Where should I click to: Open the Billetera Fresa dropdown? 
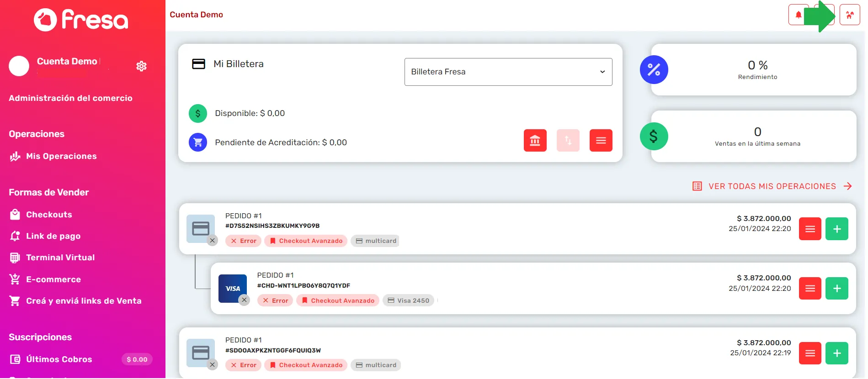[508, 72]
